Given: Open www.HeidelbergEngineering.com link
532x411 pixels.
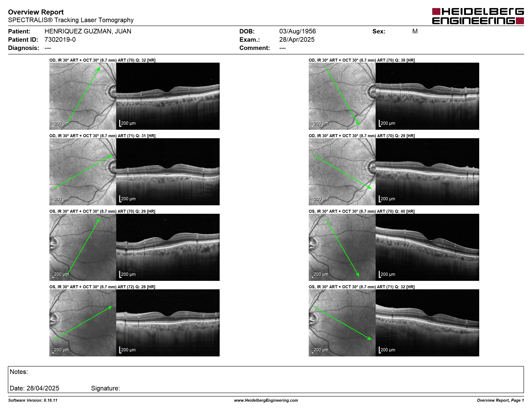Looking at the screenshot, I should click(x=266, y=400).
